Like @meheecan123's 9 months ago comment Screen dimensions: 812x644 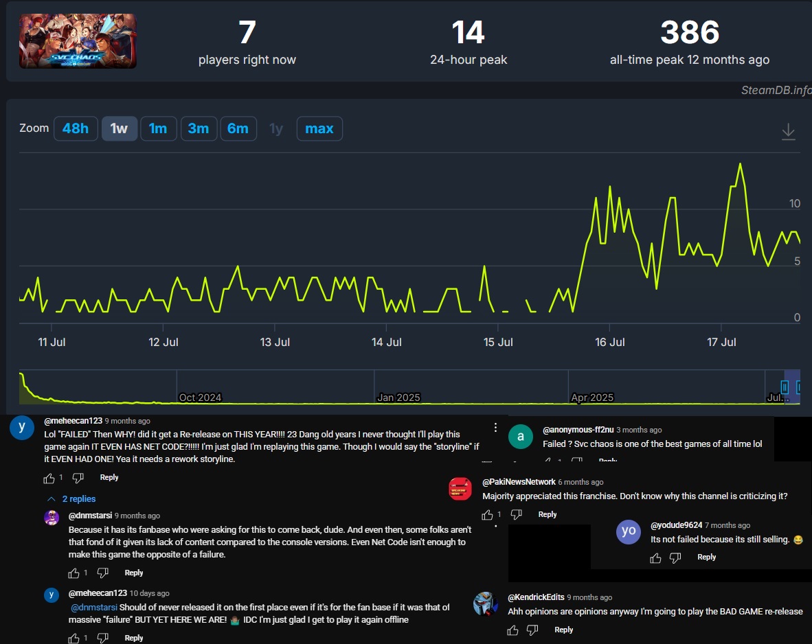click(49, 479)
